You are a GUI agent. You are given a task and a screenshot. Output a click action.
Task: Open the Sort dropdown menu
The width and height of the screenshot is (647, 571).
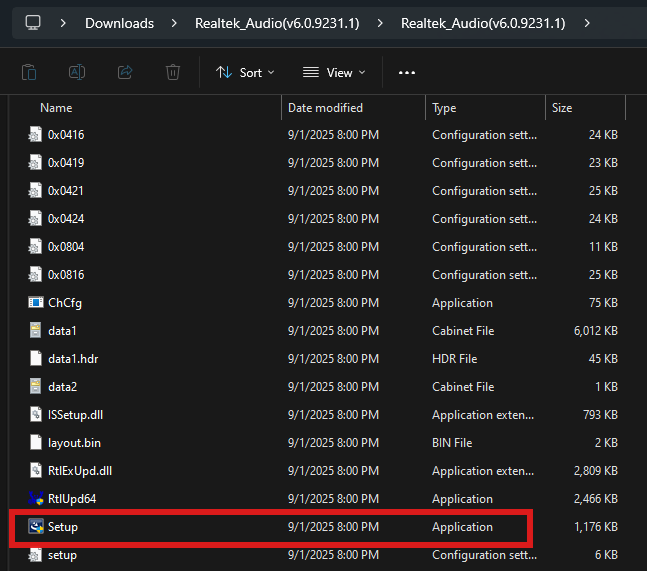(x=245, y=72)
